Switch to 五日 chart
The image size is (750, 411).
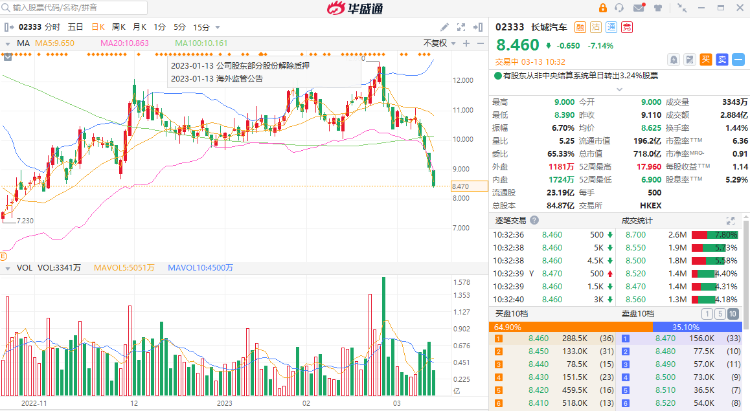(x=75, y=27)
